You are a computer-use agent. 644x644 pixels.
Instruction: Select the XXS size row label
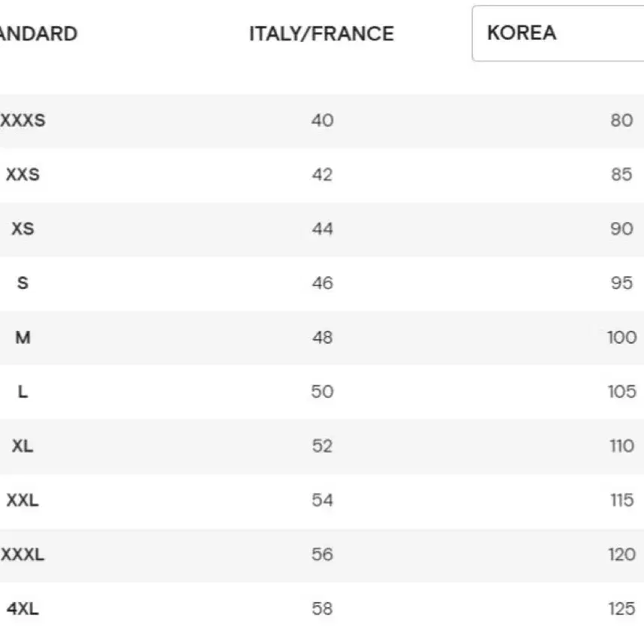click(23, 175)
